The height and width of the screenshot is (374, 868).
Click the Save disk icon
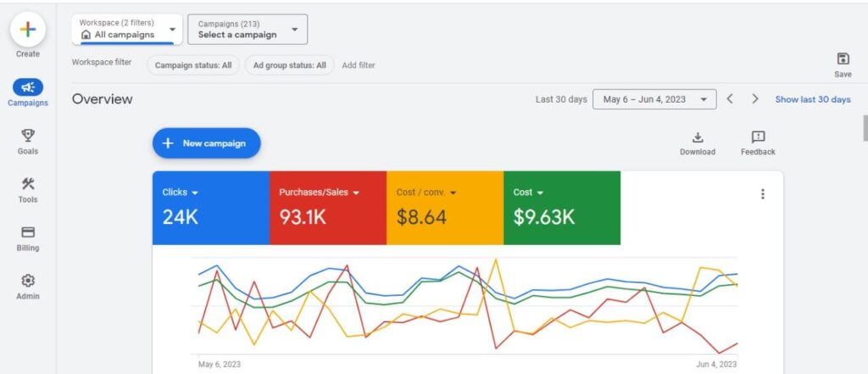pyautogui.click(x=843, y=59)
